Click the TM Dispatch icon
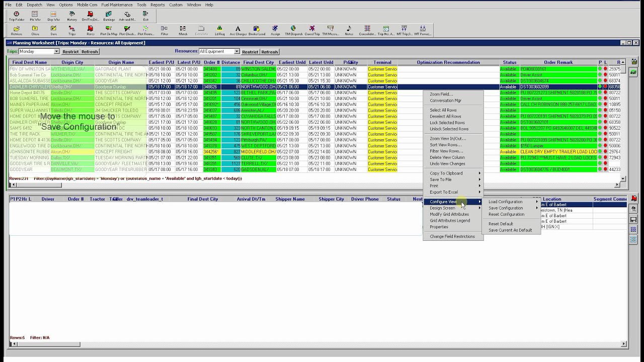 pyautogui.click(x=293, y=31)
